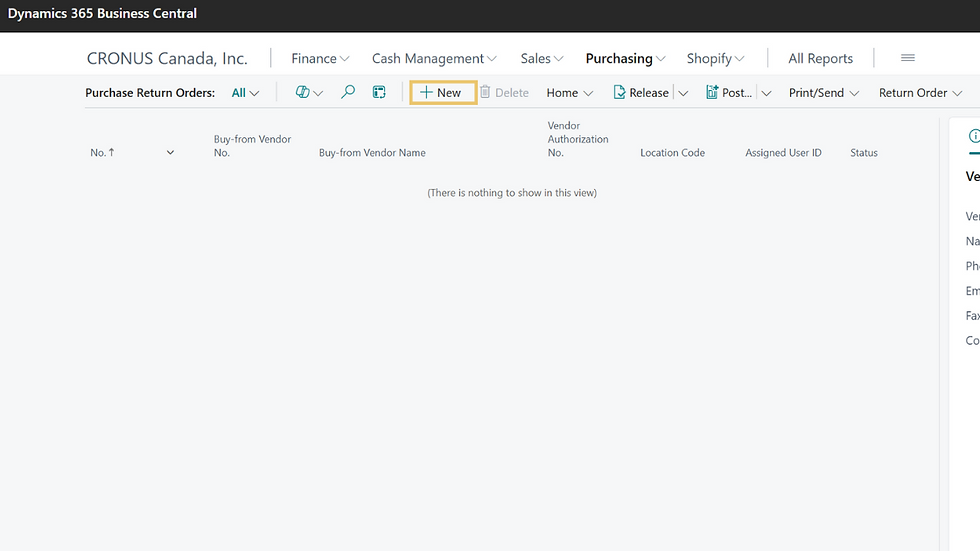Click the Assigned User ID column header
Viewport: 980px width, 551px height.
pos(783,152)
